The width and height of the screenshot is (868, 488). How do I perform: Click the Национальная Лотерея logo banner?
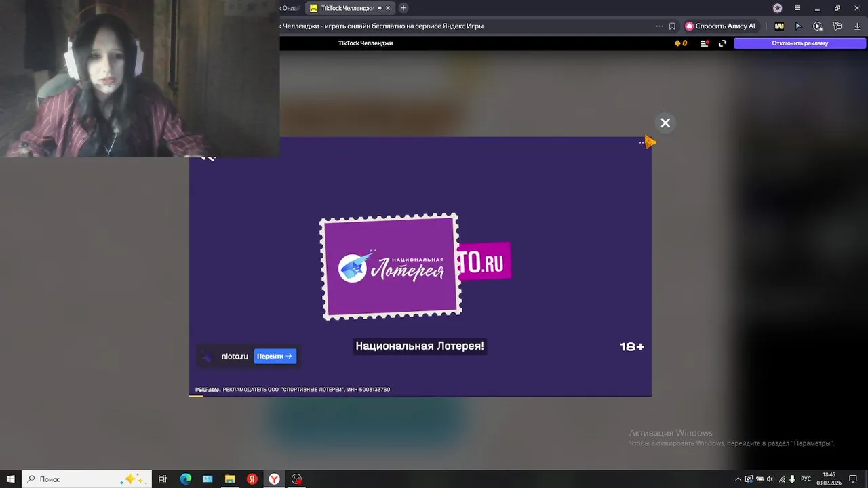click(391, 266)
